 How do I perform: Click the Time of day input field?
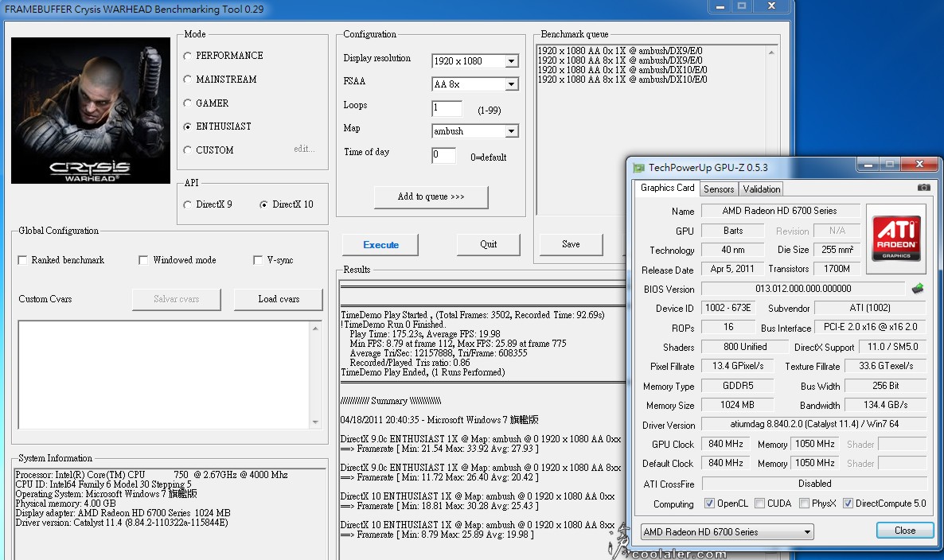click(x=443, y=155)
